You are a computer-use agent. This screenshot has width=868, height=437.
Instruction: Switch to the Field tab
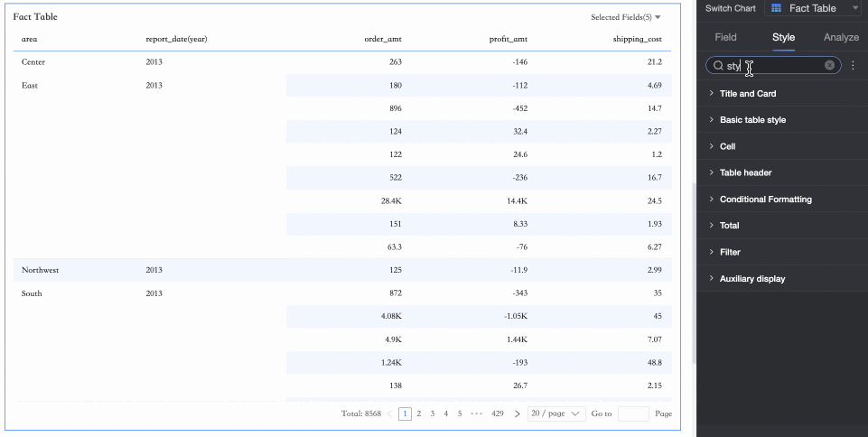click(725, 37)
